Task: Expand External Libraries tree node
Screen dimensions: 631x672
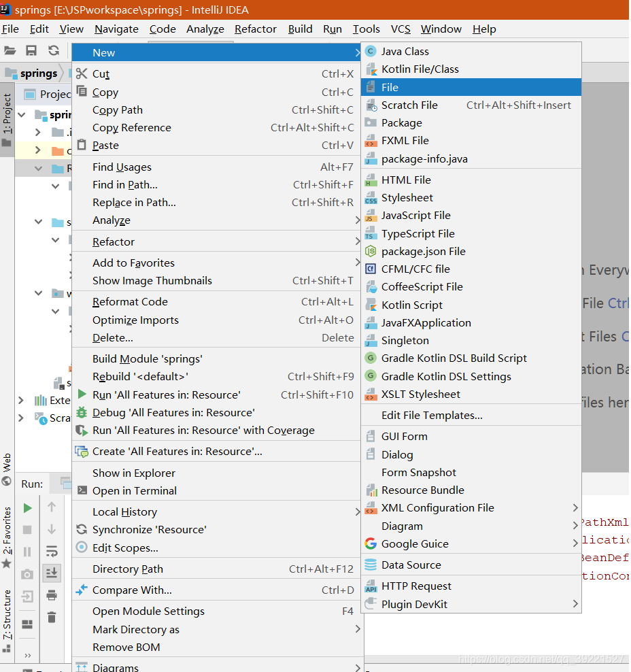Action: pyautogui.click(x=20, y=401)
